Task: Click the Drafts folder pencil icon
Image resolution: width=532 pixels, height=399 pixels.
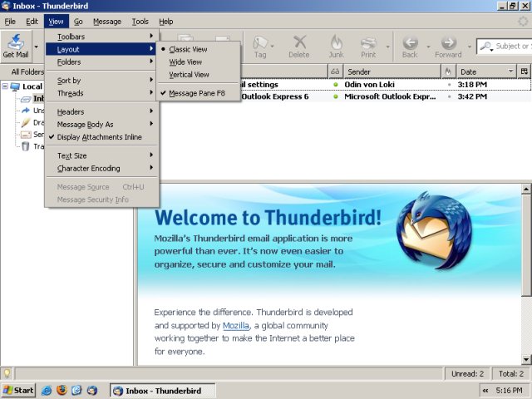Action: tap(26, 122)
